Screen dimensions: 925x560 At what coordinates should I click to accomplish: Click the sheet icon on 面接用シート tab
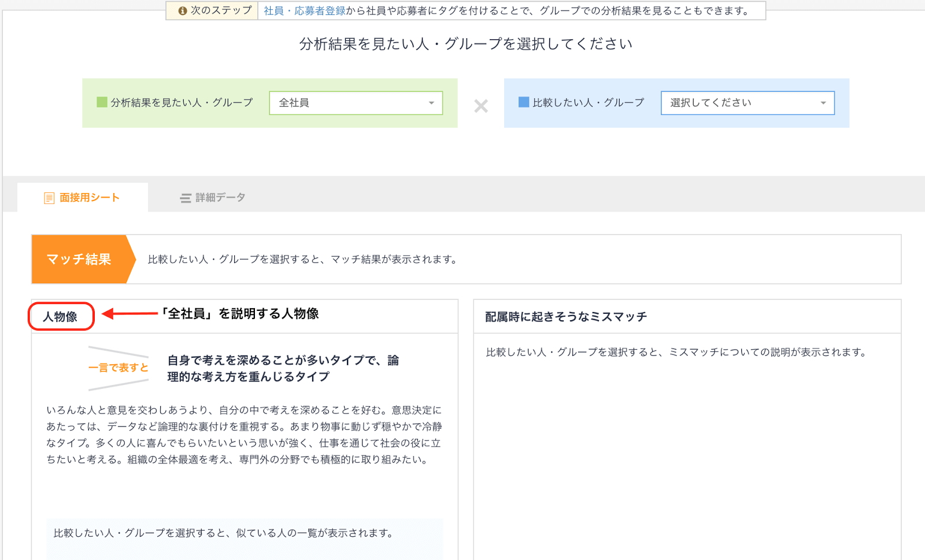(49, 198)
